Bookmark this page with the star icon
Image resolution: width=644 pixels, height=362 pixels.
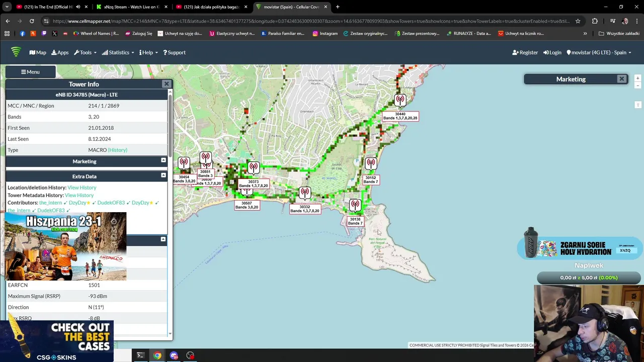(x=578, y=21)
